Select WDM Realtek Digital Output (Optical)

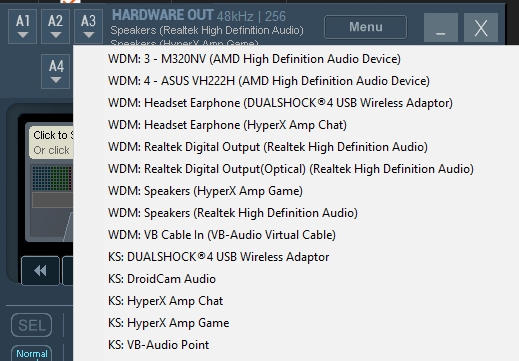[x=291, y=169]
